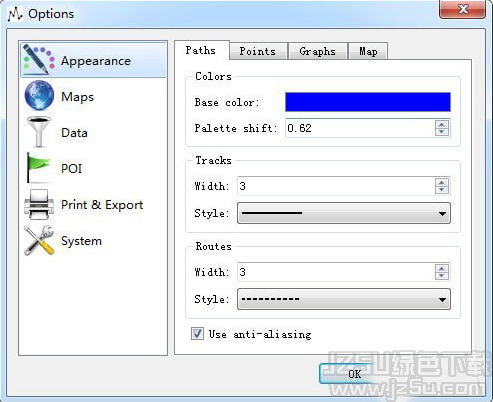Open the Map tab
Image resolution: width=493 pixels, height=402 pixels.
(368, 51)
